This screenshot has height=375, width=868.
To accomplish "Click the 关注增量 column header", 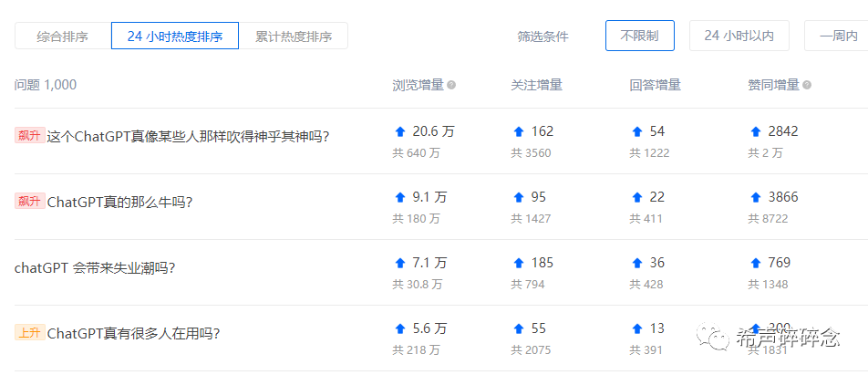I will pos(536,85).
